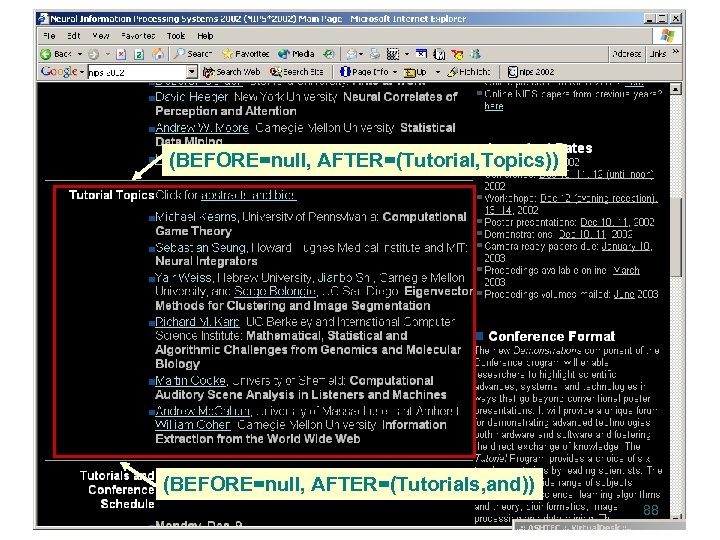Follow the 'abstracts and bios' link
720x540 pixels.
pyautogui.click(x=248, y=195)
